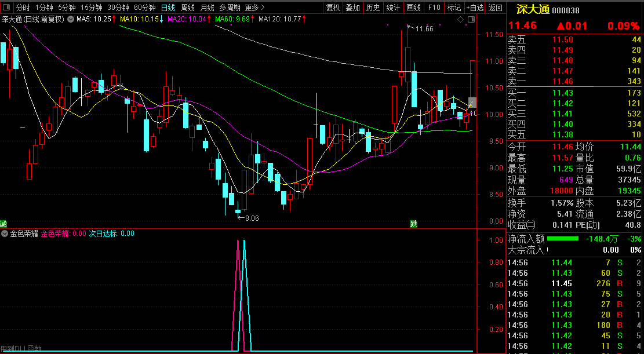
Task: Expand the 更多 periods menu
Action: coord(254,8)
